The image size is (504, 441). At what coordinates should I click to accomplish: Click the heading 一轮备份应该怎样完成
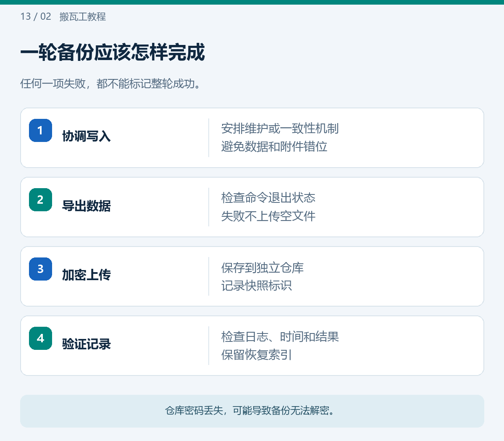113,52
